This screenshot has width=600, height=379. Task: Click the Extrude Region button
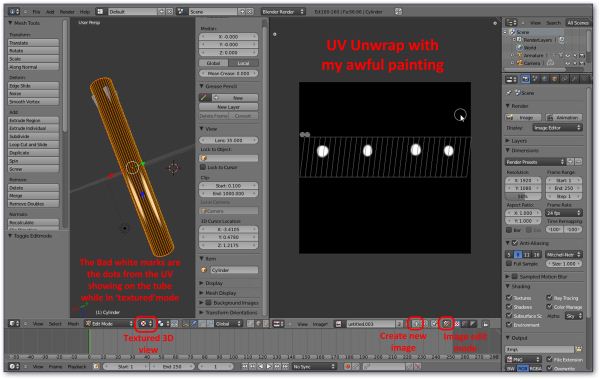click(33, 120)
